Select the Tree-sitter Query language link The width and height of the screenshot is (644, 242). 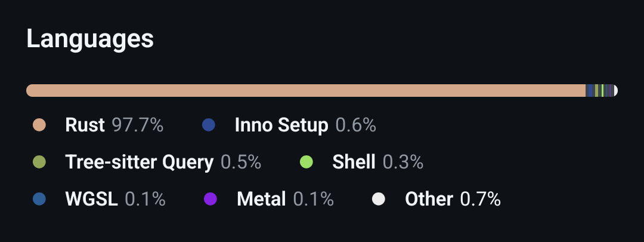pyautogui.click(x=139, y=162)
